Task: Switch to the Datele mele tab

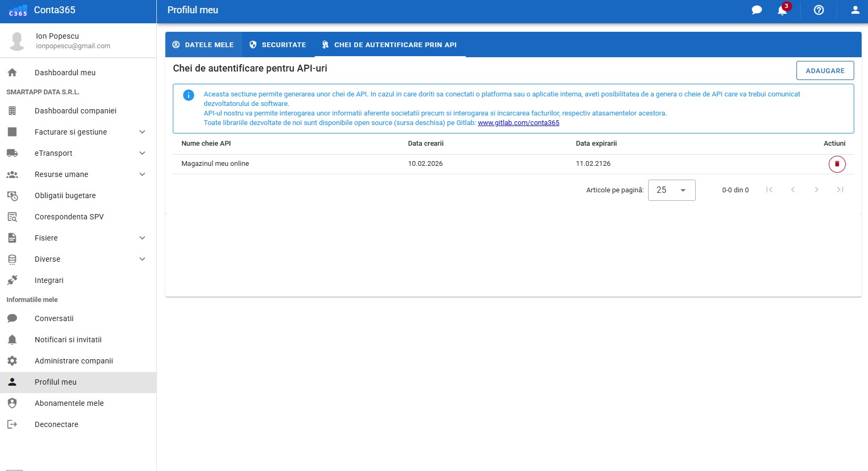Action: point(203,45)
